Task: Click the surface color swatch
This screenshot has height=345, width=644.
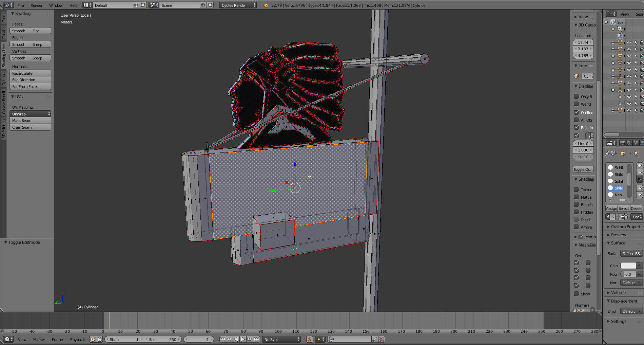Action: coord(628,266)
